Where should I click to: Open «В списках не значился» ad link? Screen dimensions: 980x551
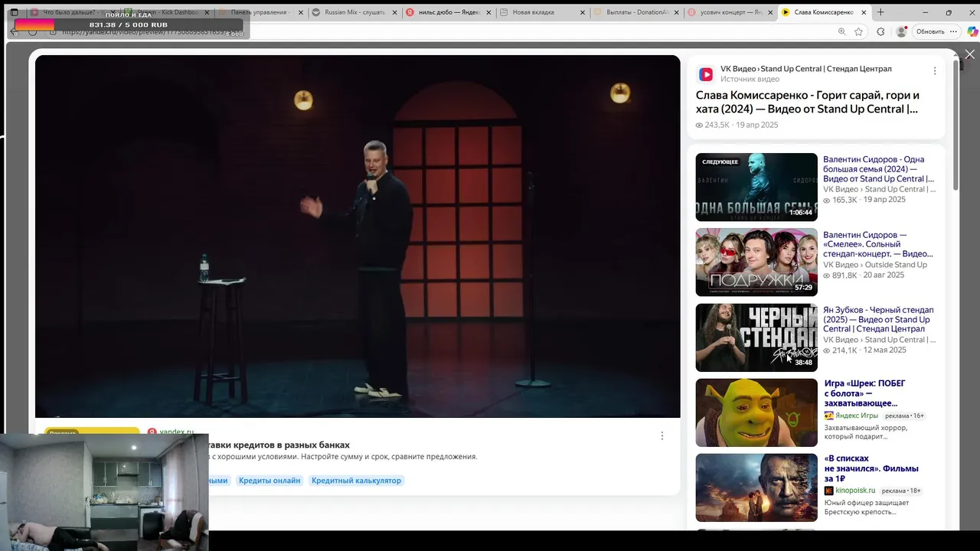[x=871, y=468]
